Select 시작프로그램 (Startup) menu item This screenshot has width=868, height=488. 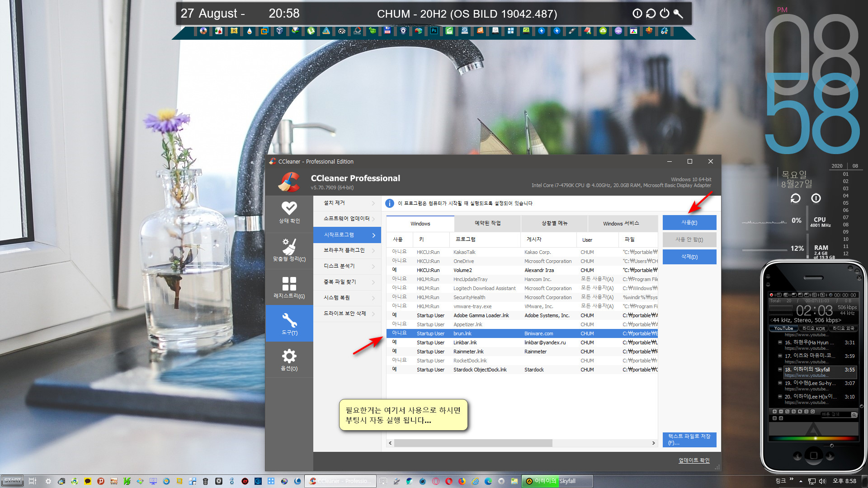[x=347, y=235]
